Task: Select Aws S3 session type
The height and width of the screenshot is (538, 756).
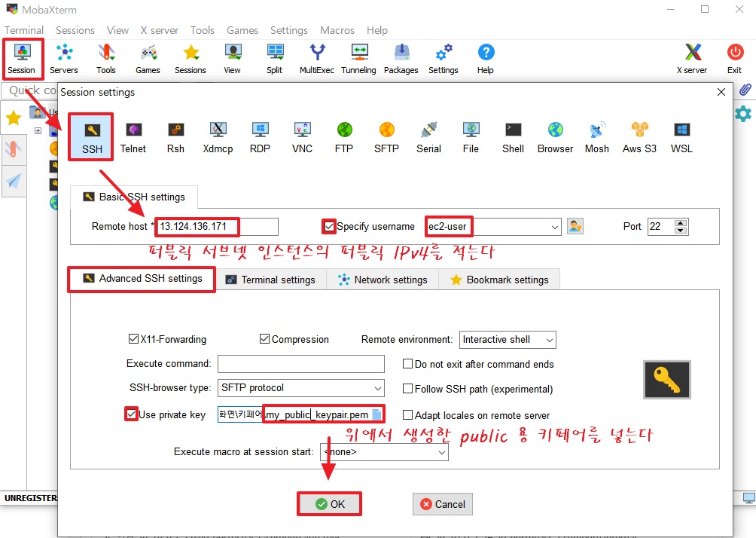Action: pos(640,138)
